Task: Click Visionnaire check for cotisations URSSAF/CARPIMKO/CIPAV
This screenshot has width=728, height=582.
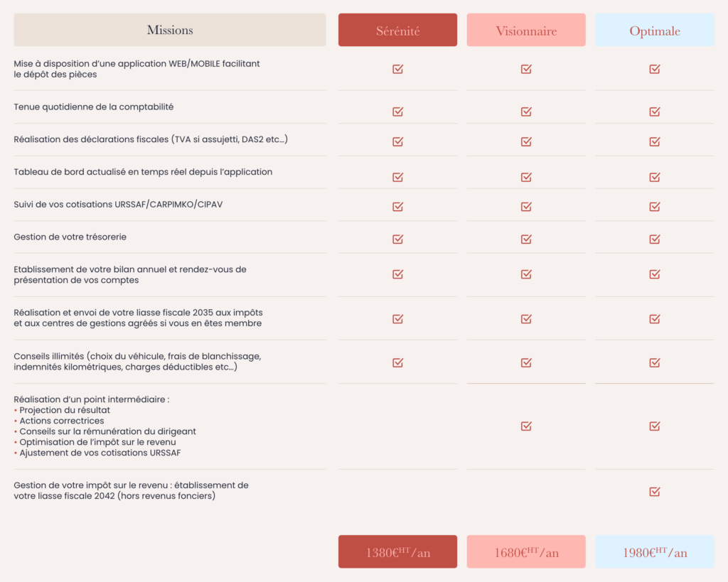Action: 526,207
